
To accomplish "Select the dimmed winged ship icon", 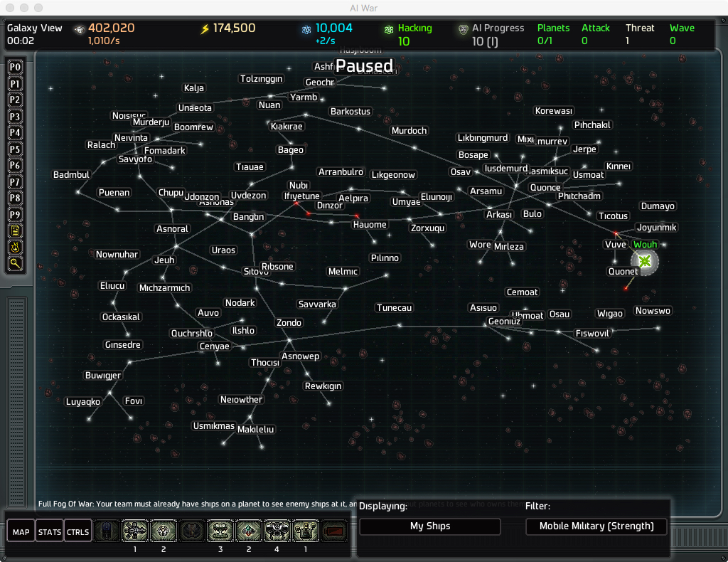I will (x=192, y=531).
